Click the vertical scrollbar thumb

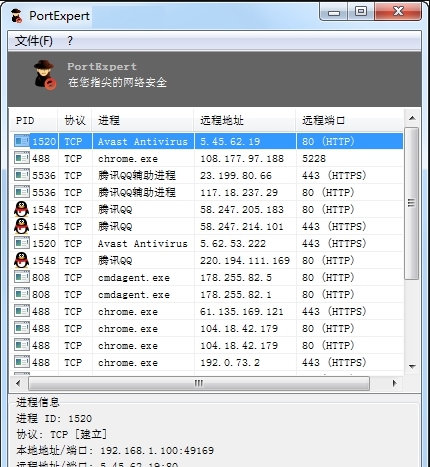pyautogui.click(x=412, y=203)
